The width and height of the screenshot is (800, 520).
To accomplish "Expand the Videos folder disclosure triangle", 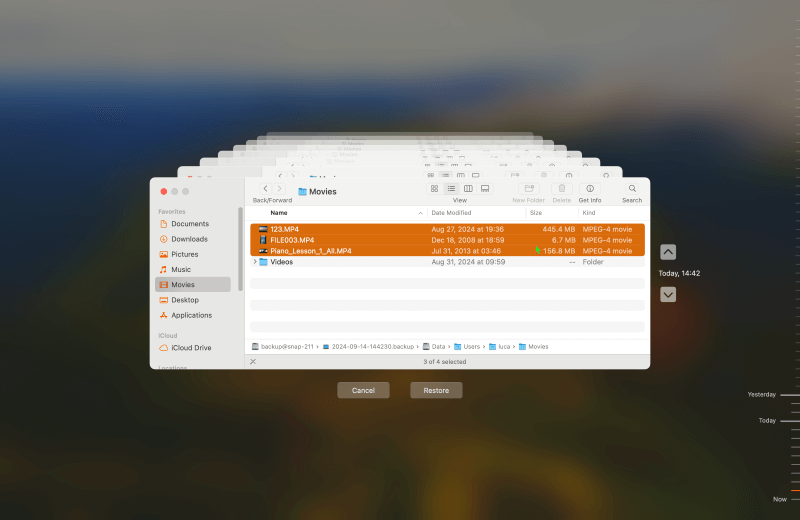I will [254, 262].
